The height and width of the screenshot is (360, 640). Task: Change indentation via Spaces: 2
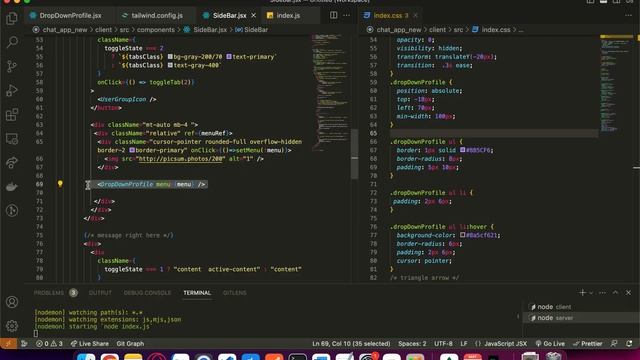tap(412, 344)
